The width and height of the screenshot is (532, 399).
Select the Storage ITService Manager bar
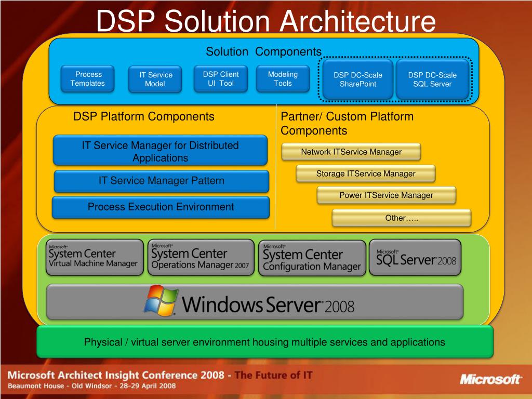pyautogui.click(x=366, y=174)
